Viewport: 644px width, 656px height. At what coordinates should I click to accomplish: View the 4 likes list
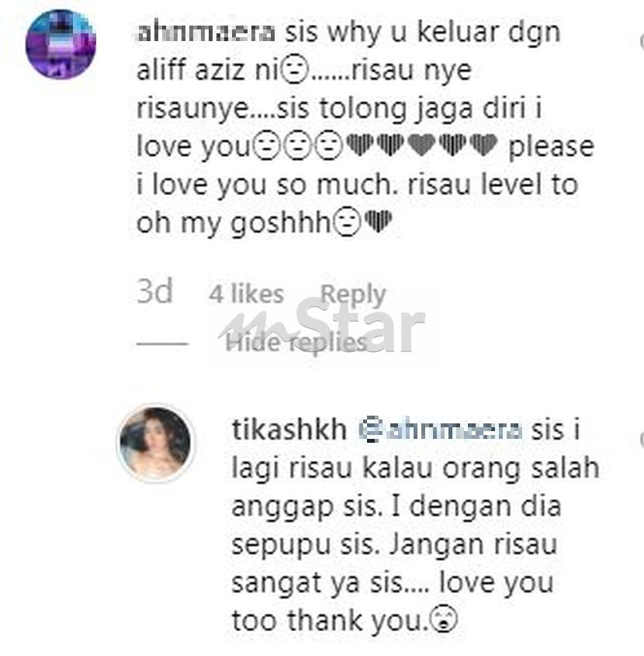[246, 294]
